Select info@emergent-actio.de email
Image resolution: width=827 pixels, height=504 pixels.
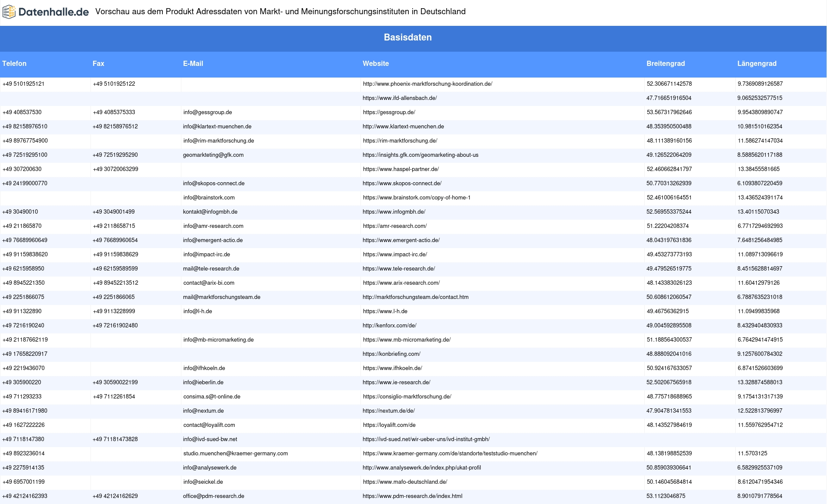[213, 240]
